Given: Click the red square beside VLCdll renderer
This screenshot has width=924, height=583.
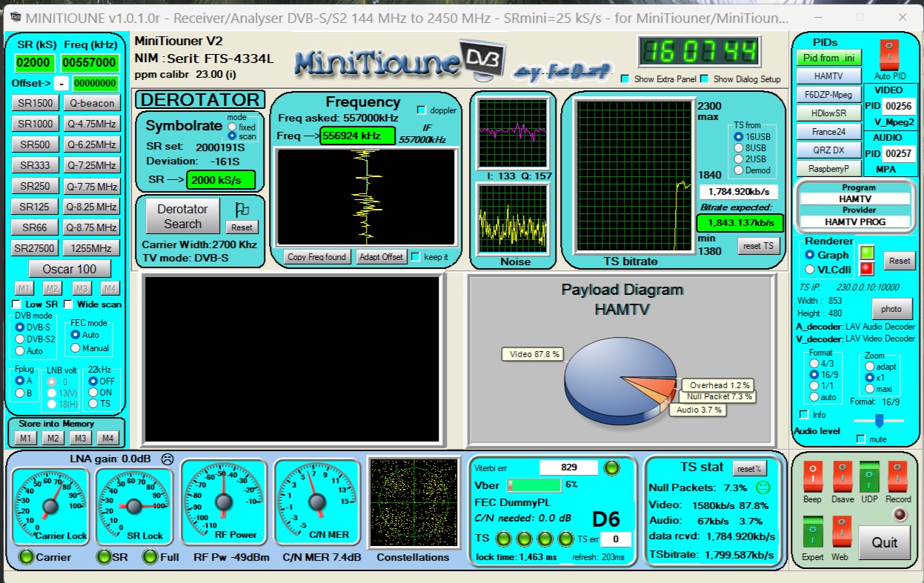Looking at the screenshot, I should [866, 268].
